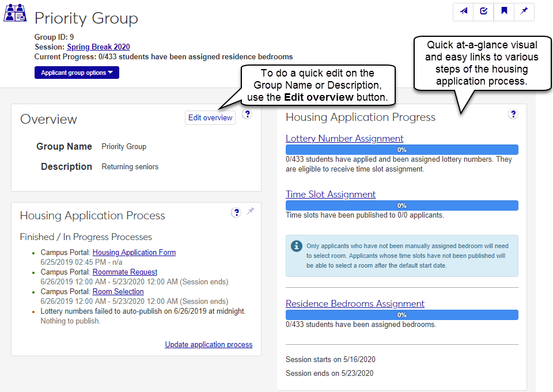Image resolution: width=553 pixels, height=392 pixels.
Task: Open the Spring Break 2020 session link
Action: click(99, 47)
